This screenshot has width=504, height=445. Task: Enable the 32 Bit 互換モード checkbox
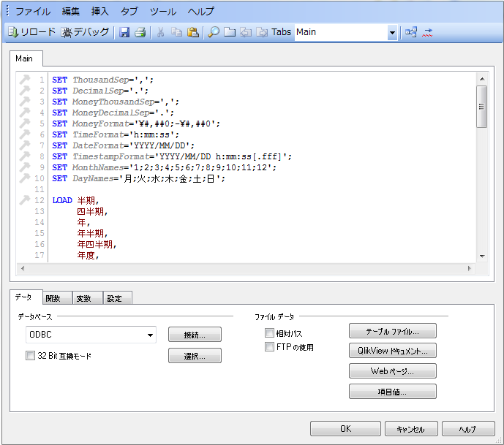[x=30, y=355]
